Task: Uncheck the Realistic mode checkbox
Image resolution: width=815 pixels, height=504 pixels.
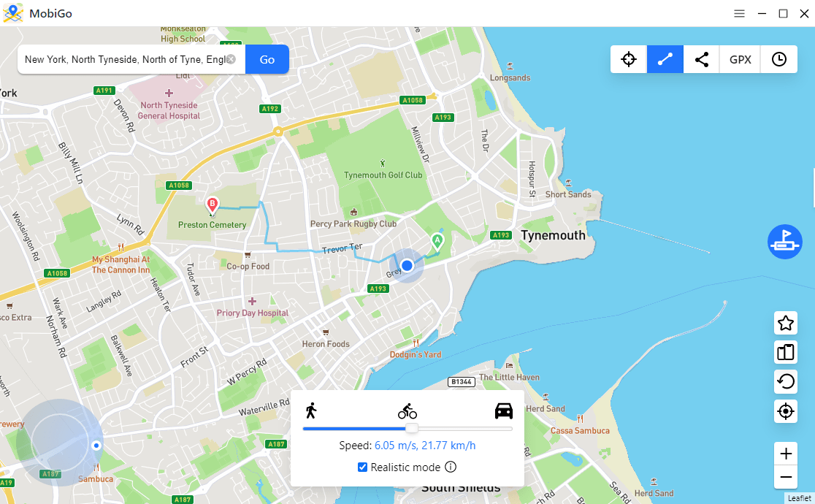Action: (362, 467)
